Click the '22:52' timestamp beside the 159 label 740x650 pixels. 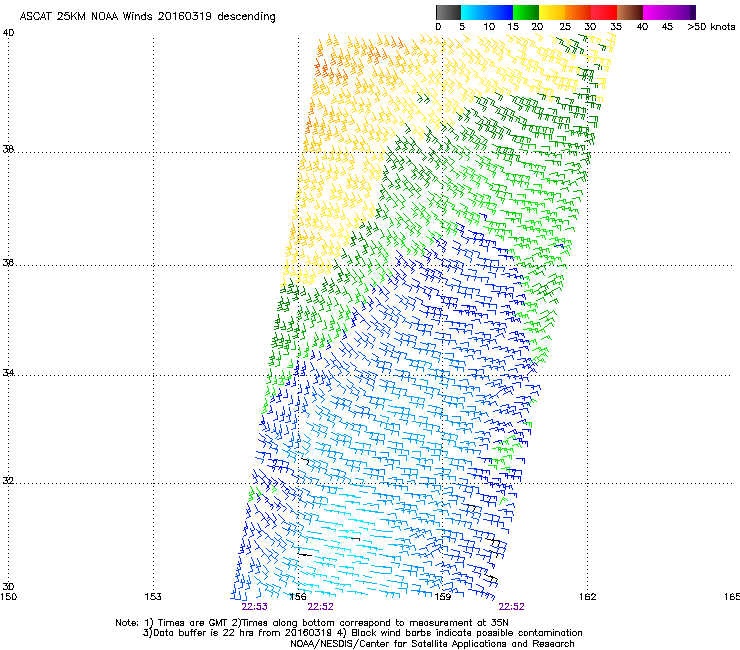click(x=512, y=607)
